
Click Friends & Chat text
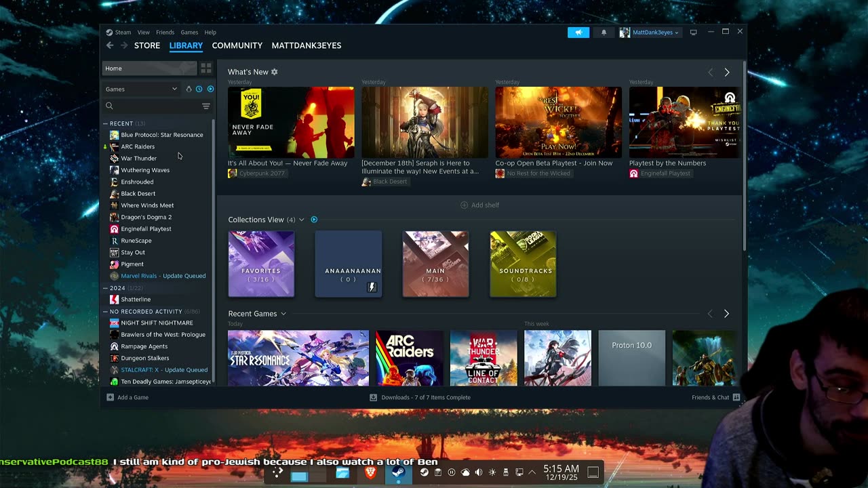tap(711, 397)
